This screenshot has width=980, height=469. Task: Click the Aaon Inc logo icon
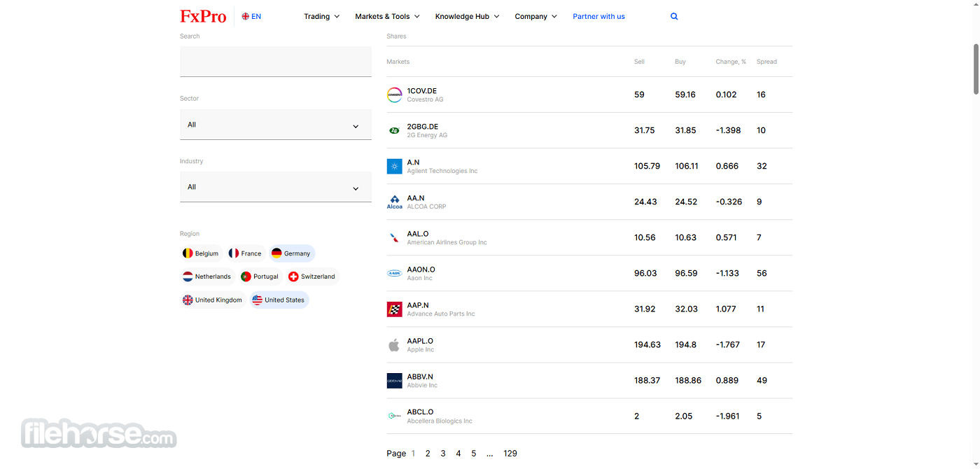pos(395,274)
